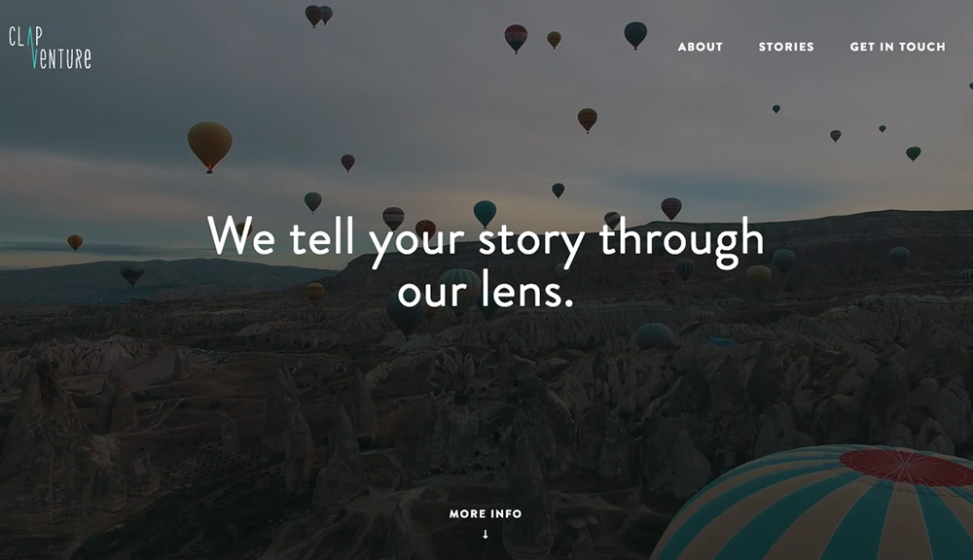The height and width of the screenshot is (560, 973).
Task: Click the dark balloon silhouette over left hills
Action: [131, 273]
